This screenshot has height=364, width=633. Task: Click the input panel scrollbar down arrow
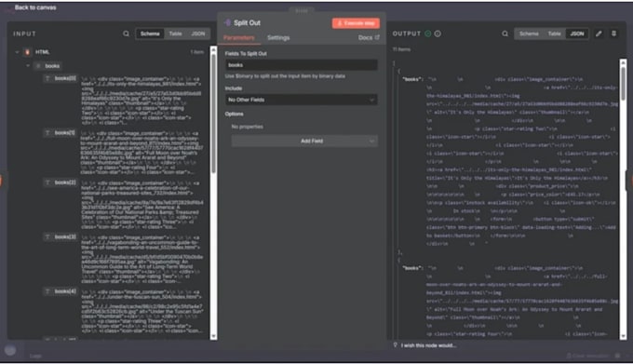[x=213, y=336]
